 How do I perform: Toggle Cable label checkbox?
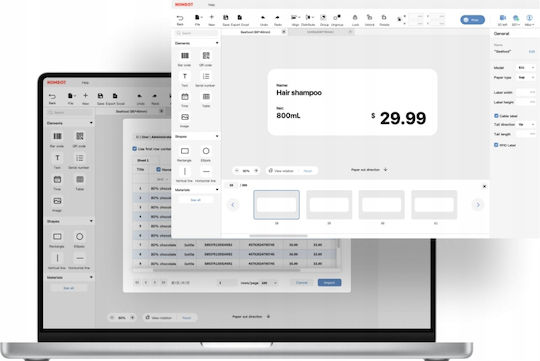496,116
